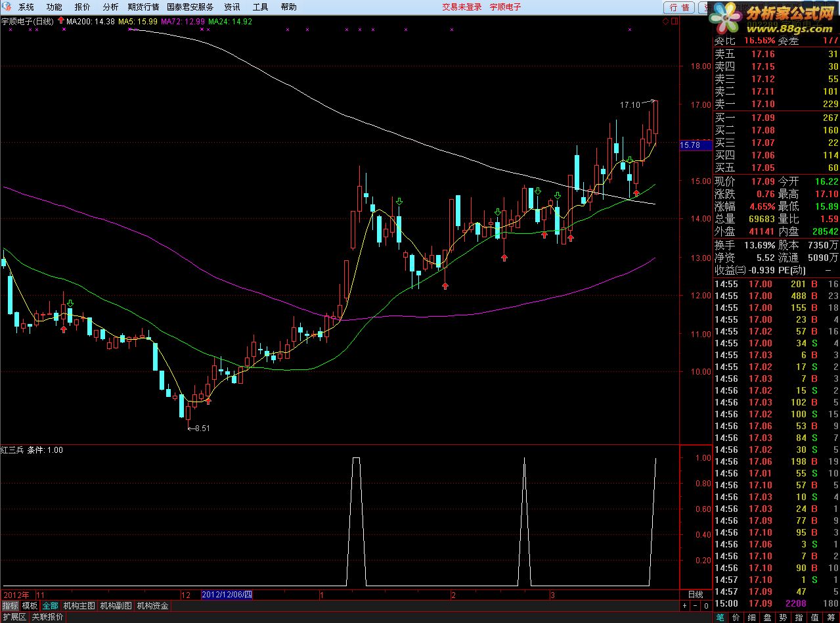Click the application logo icon at top-left
The image size is (840, 623).
point(7,7)
